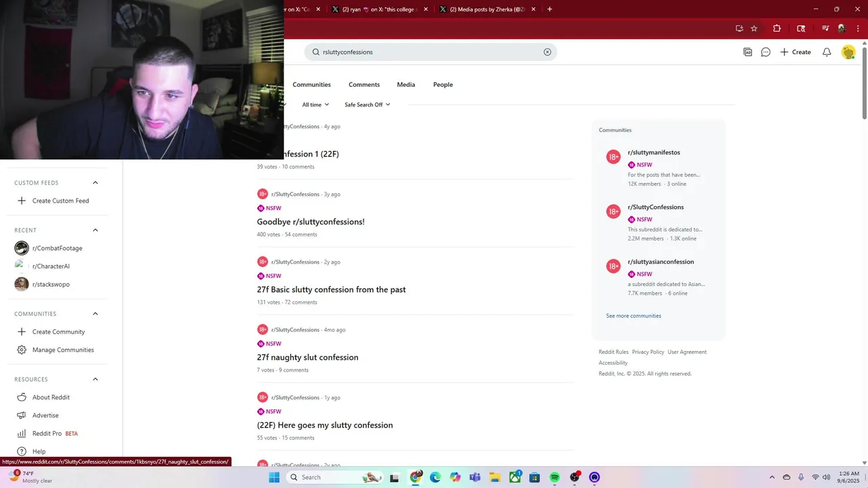Open the browser Extensions puzzle icon
Image resolution: width=868 pixels, height=488 pixels.
click(777, 28)
